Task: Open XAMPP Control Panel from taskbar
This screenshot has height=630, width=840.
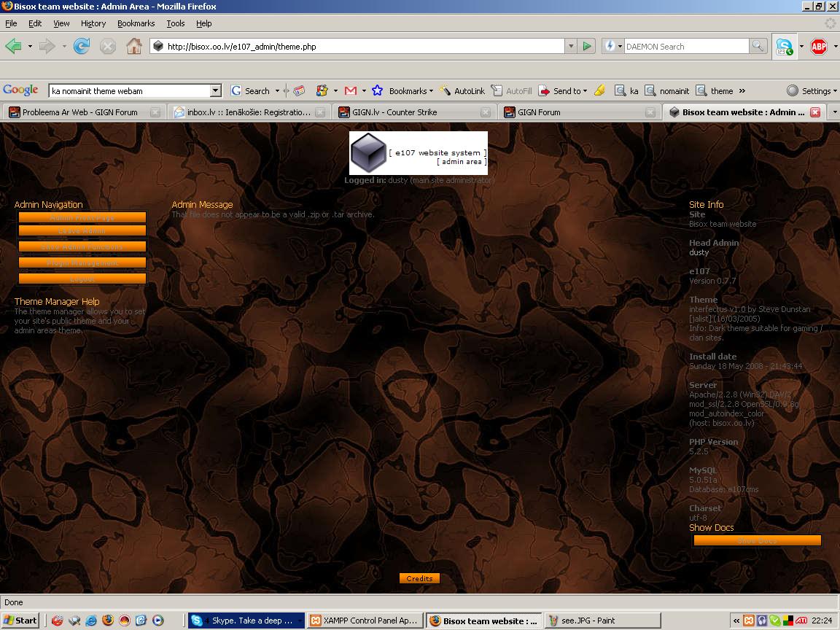Action: click(363, 621)
